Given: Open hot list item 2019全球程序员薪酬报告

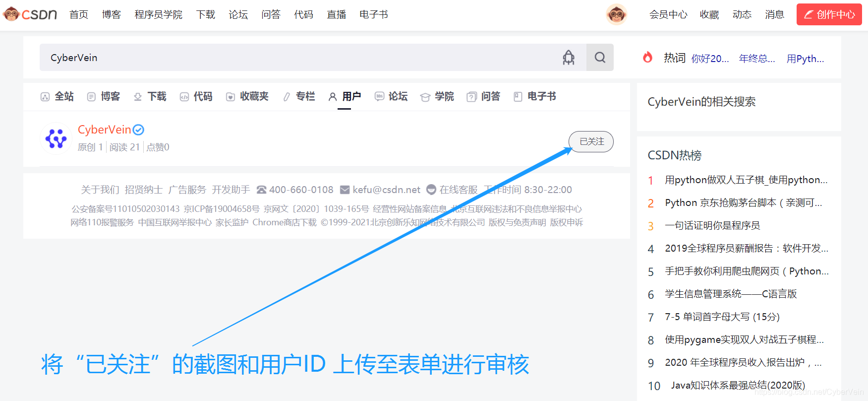Looking at the screenshot, I should point(747,248).
